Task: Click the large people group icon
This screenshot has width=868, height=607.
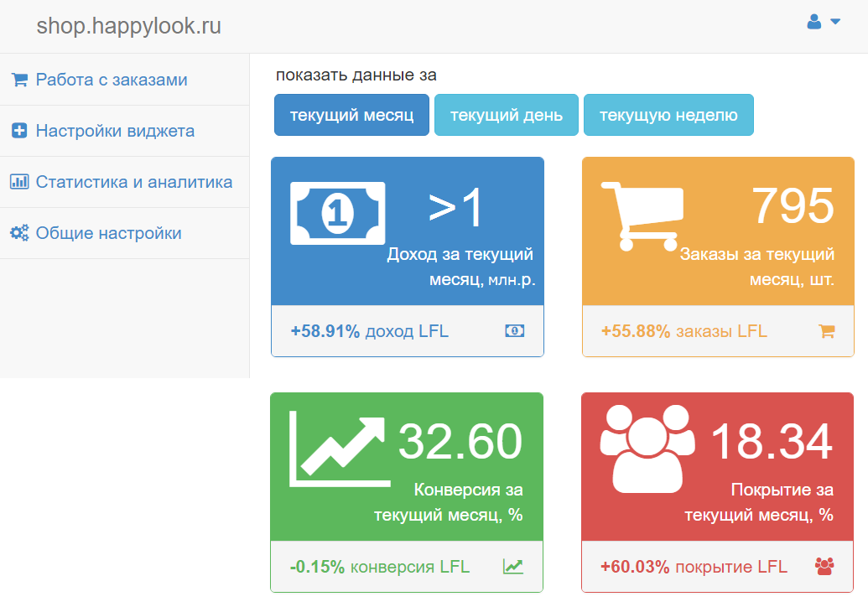Action: click(x=647, y=448)
